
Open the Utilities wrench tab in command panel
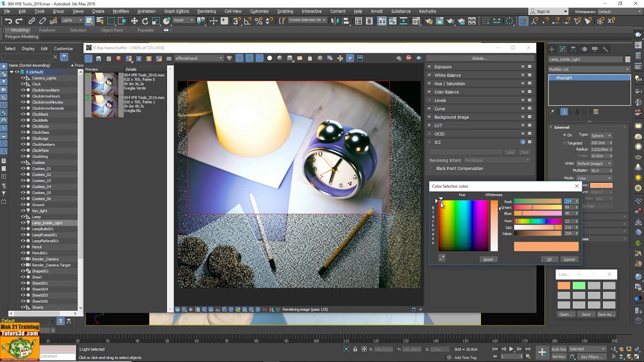(605, 49)
